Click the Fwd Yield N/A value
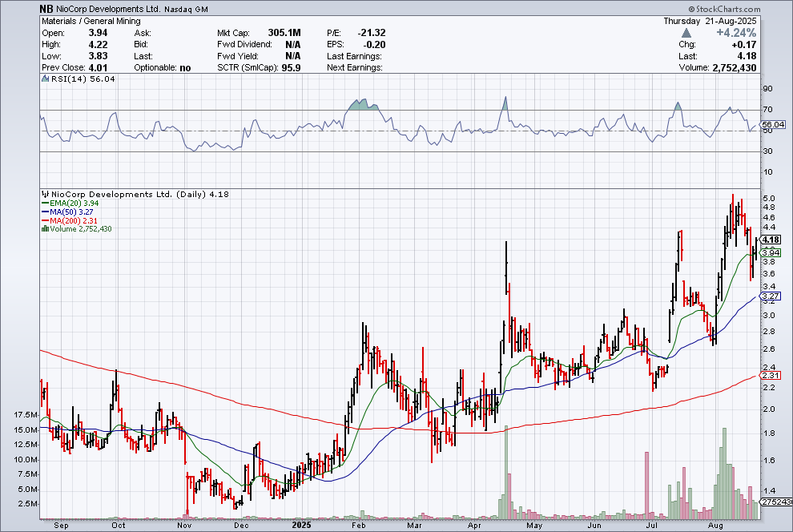Viewport: 793px width, 532px height. click(x=293, y=56)
